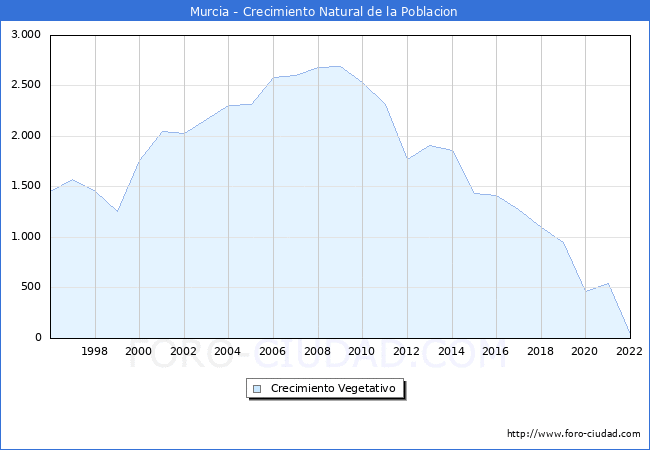Click the 2004 x-axis label
Viewport: 650px width, 450px height.
click(227, 351)
